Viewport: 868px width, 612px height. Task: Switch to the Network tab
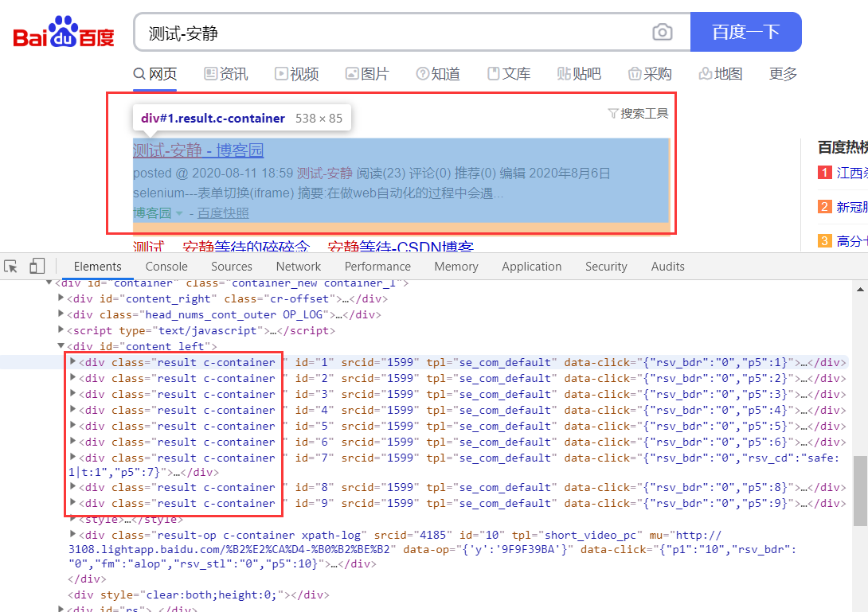point(298,266)
